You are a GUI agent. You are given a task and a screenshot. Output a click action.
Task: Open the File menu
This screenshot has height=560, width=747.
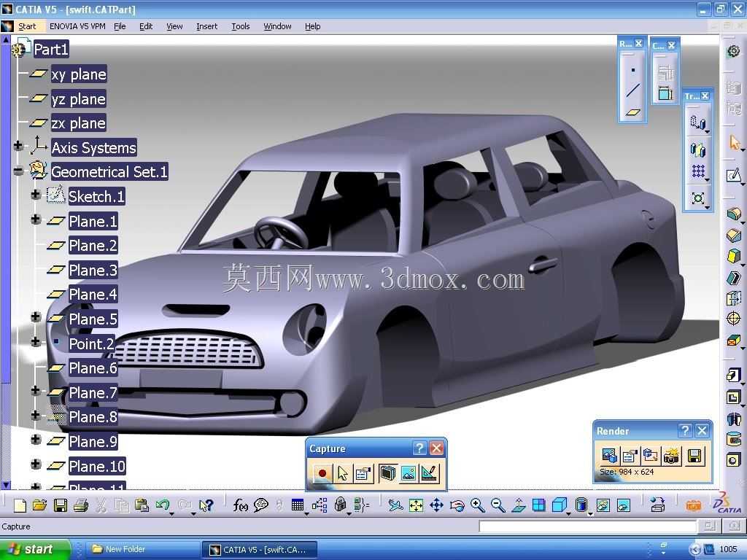point(120,26)
